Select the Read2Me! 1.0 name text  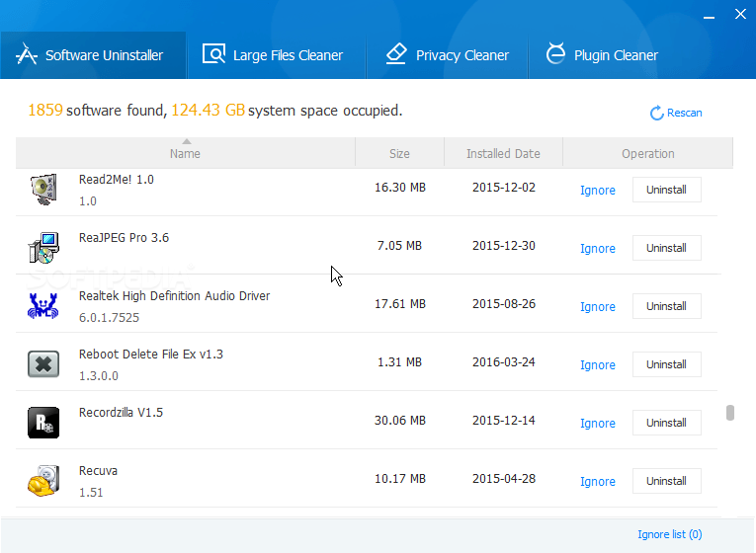(117, 179)
